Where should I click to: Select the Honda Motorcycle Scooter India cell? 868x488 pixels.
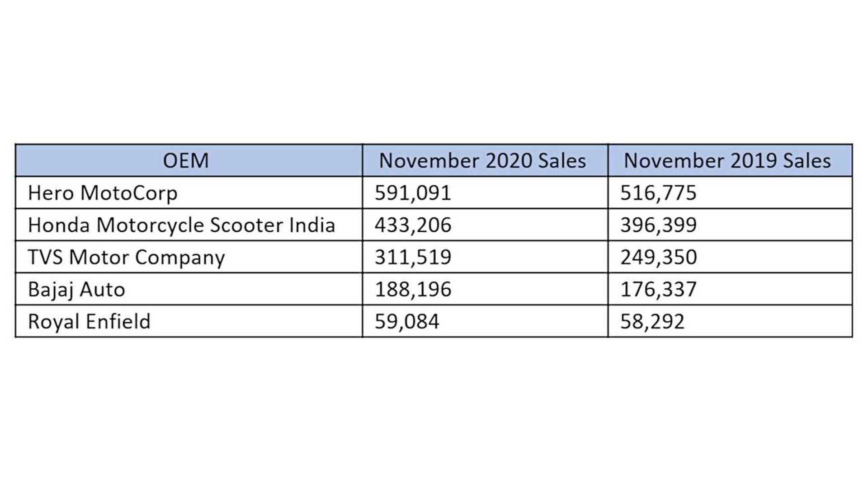tap(181, 225)
